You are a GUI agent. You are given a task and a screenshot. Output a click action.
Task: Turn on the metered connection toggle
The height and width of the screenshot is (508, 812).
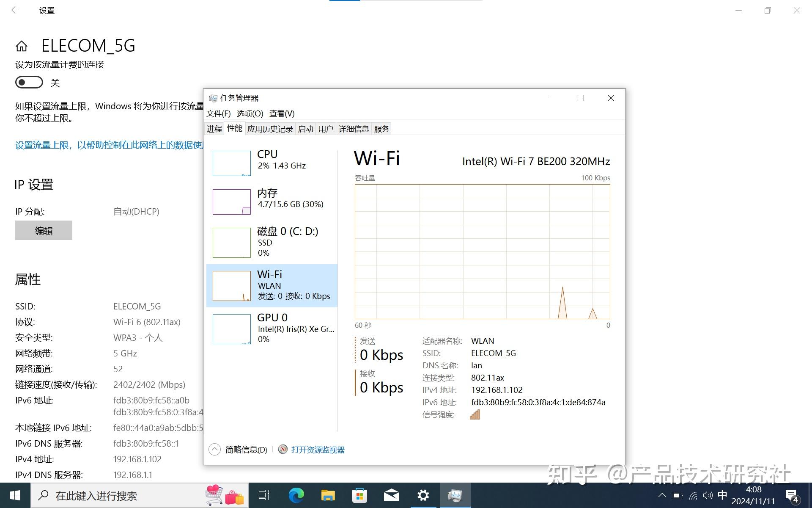(29, 82)
